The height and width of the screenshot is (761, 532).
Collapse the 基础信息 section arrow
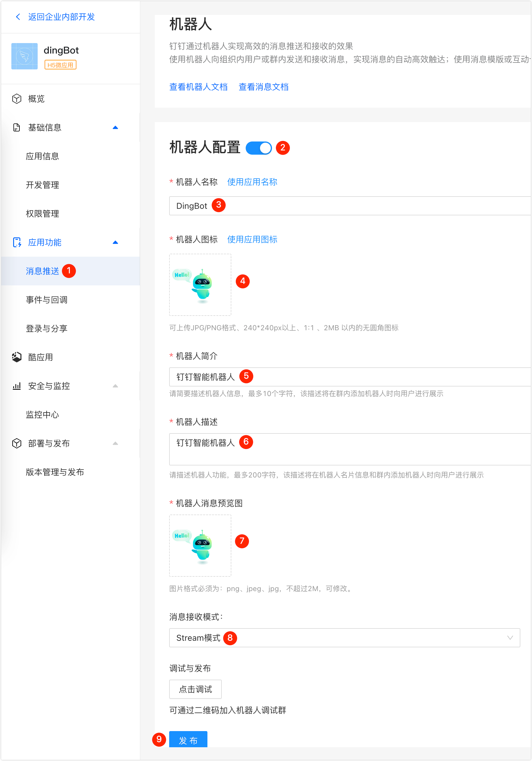click(115, 128)
